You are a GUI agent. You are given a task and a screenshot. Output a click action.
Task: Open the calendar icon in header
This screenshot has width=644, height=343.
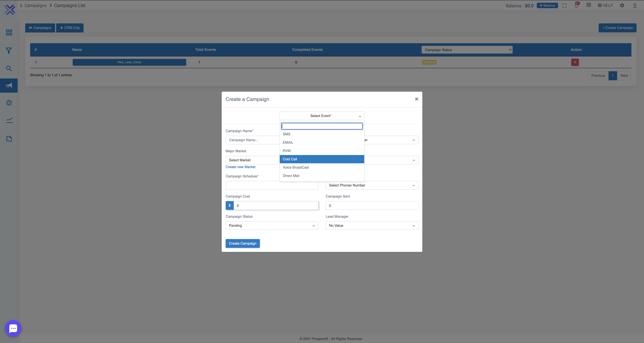[x=589, y=5]
